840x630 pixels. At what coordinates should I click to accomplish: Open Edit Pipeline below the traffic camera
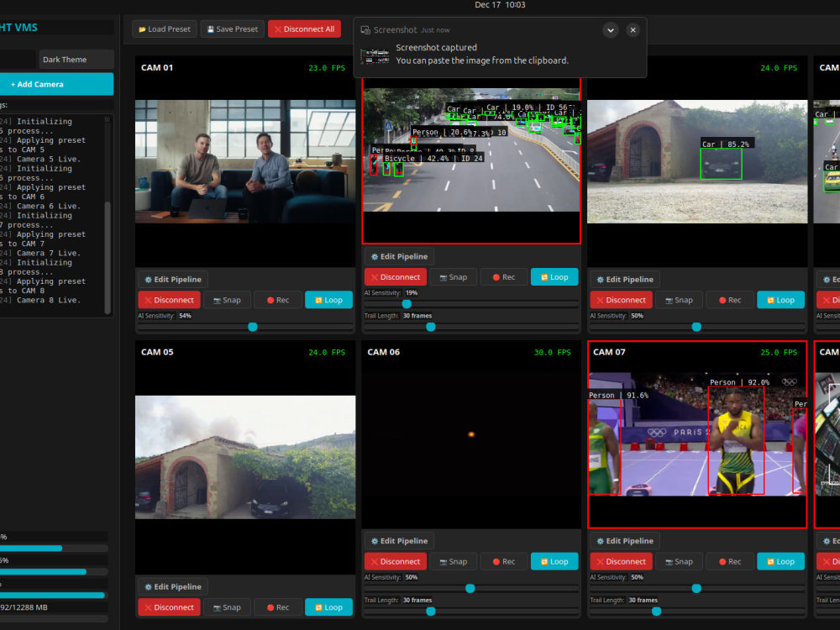point(399,256)
